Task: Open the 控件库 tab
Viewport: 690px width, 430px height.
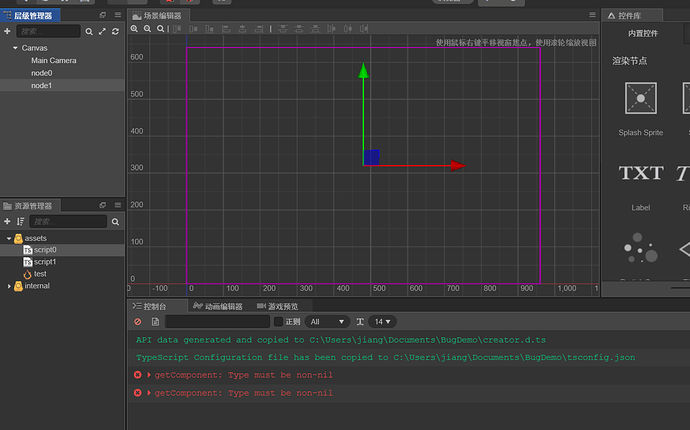Action: coord(632,15)
